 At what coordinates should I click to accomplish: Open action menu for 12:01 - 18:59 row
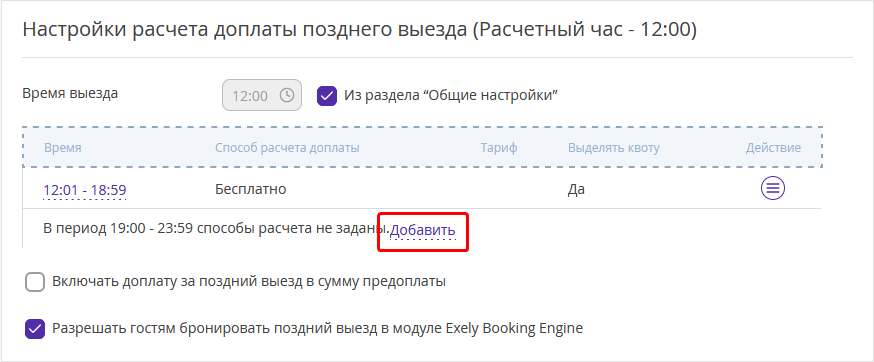click(773, 189)
